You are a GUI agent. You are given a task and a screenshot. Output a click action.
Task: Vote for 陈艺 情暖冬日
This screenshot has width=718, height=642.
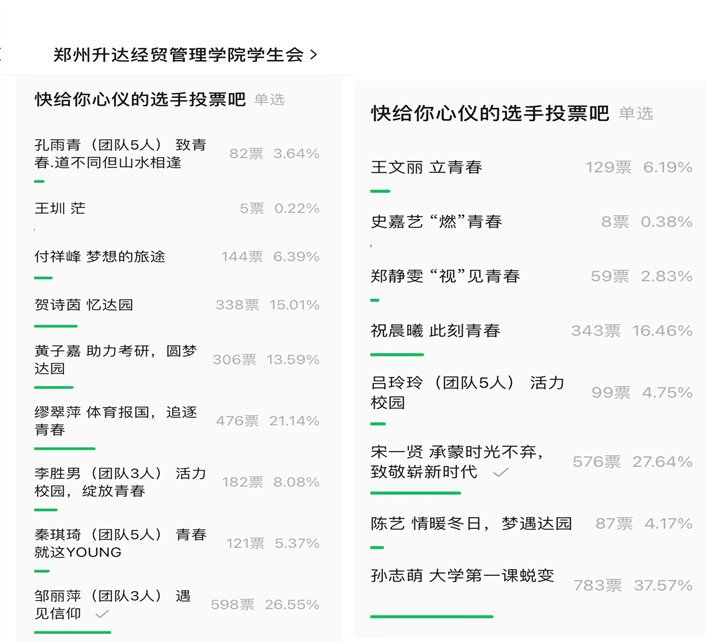point(471,523)
